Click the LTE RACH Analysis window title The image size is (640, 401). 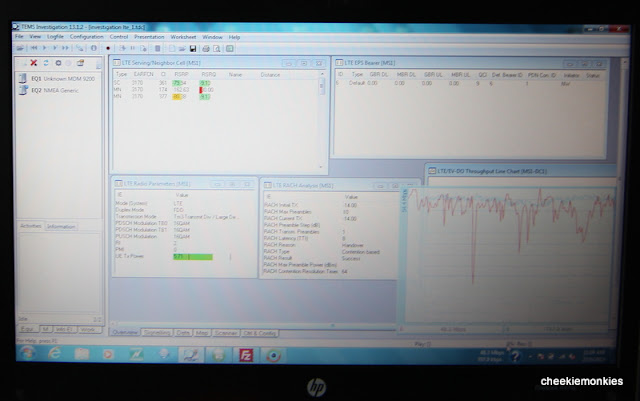tap(303, 185)
